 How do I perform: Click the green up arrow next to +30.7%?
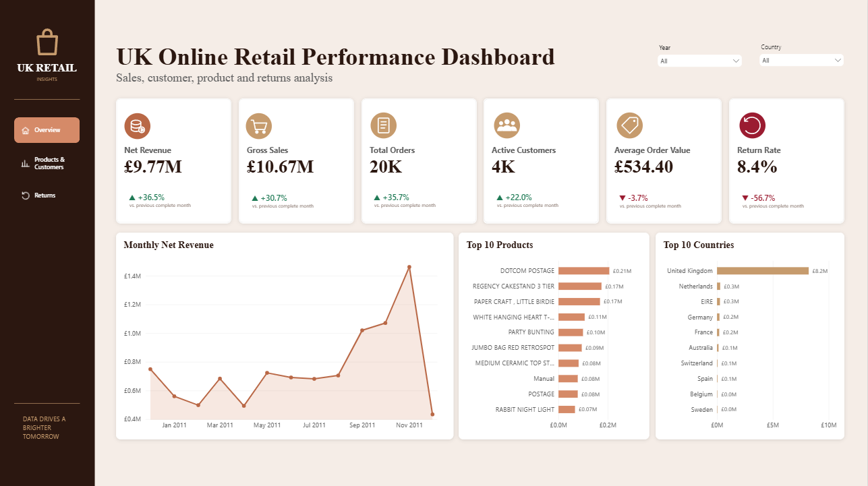pyautogui.click(x=255, y=198)
